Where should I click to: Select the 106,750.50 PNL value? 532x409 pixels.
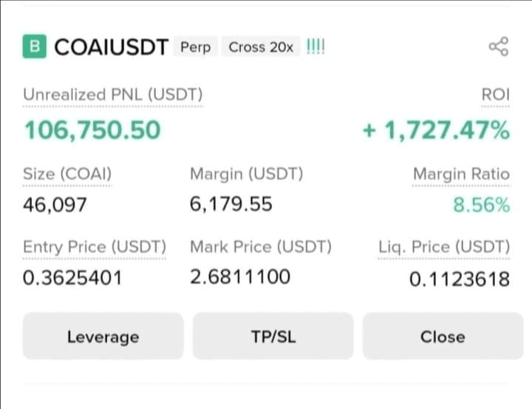92,129
